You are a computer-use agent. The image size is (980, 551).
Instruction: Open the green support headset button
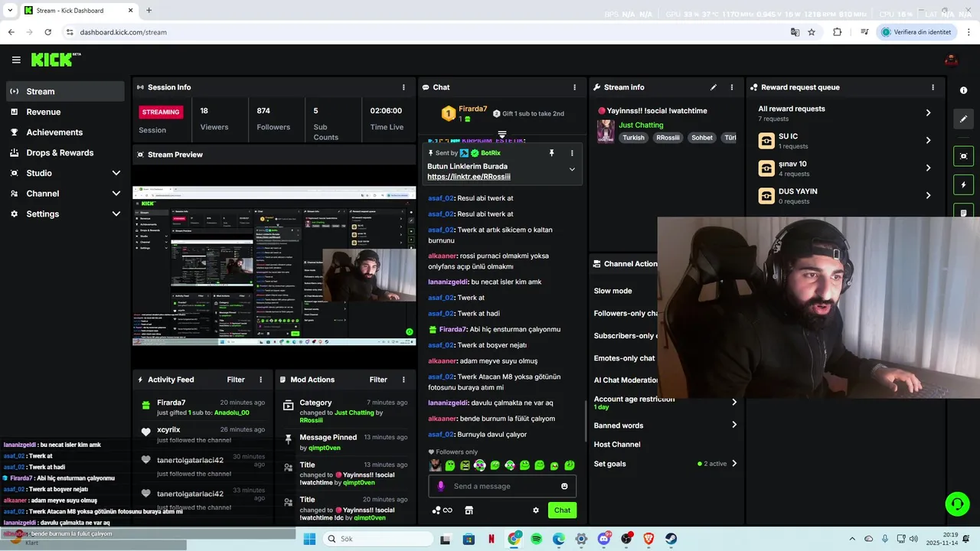click(957, 504)
